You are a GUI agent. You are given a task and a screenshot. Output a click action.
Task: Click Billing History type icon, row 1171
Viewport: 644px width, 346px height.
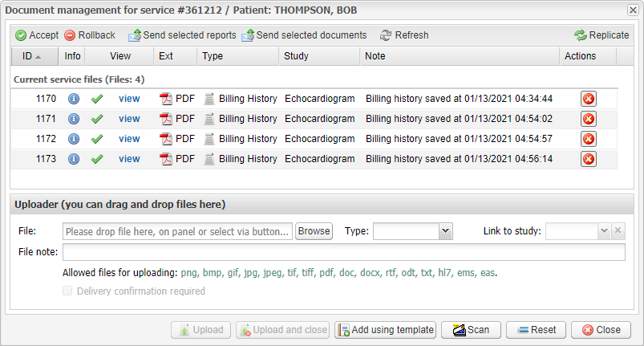coord(209,119)
